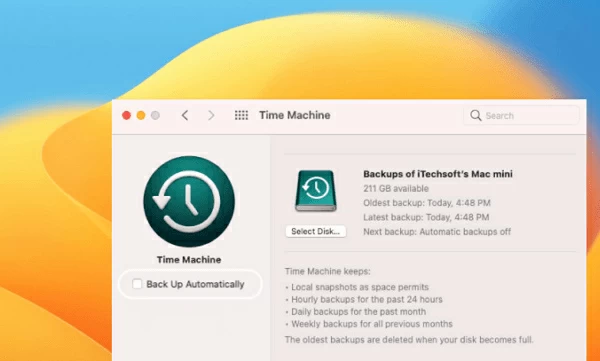The image size is (600, 361).
Task: Click the grey disabled zoom button
Action: [155, 115]
